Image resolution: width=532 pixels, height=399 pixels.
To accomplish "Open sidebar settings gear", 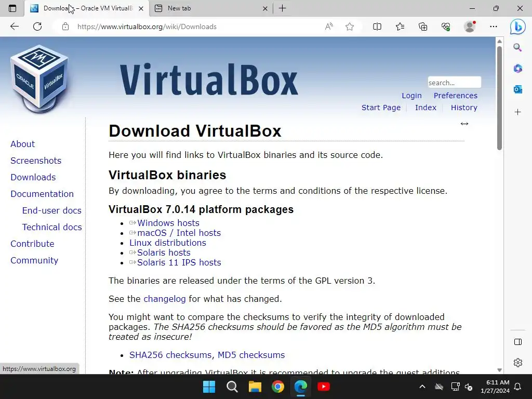I will 518,362.
